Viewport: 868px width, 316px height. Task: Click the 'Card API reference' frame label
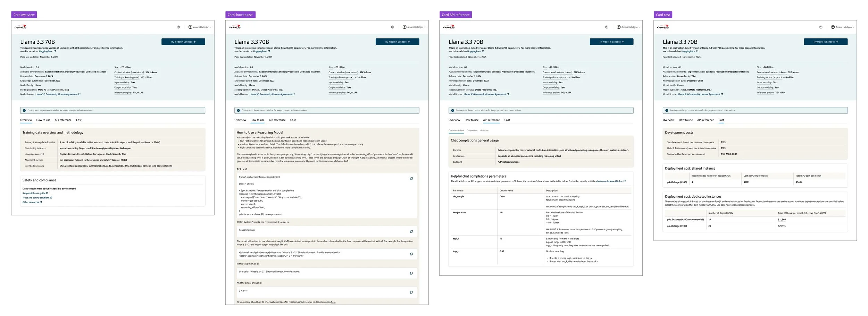coord(456,15)
